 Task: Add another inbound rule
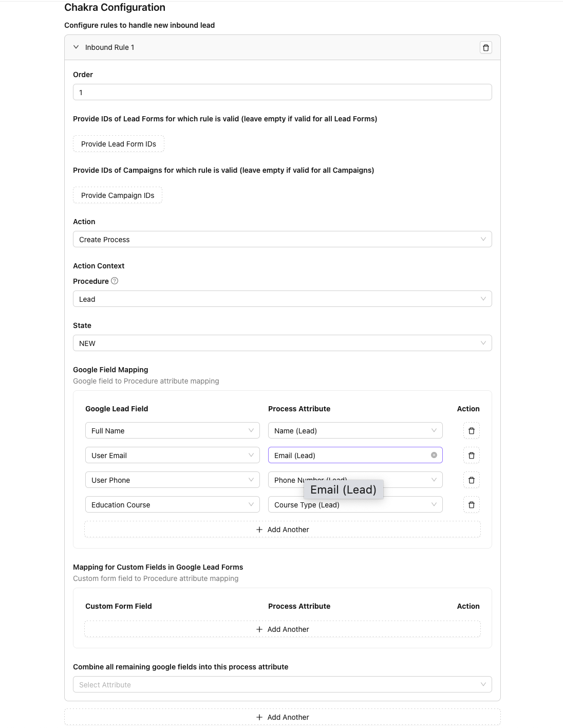click(x=282, y=717)
